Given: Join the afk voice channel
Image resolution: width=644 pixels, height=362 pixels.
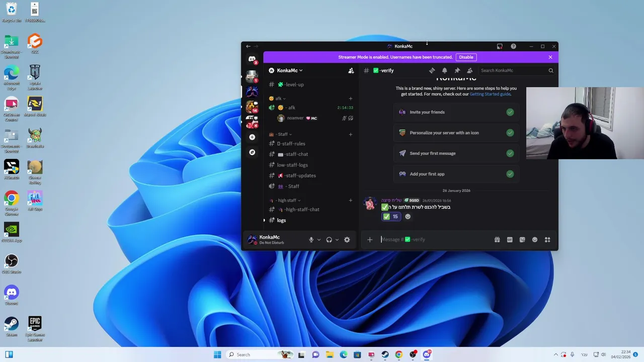Looking at the screenshot, I should pos(310,108).
